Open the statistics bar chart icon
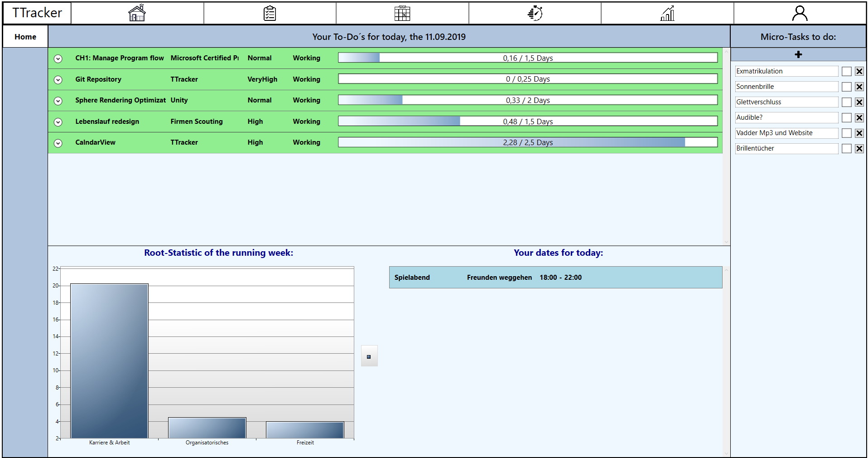The image size is (868, 458). click(x=667, y=13)
